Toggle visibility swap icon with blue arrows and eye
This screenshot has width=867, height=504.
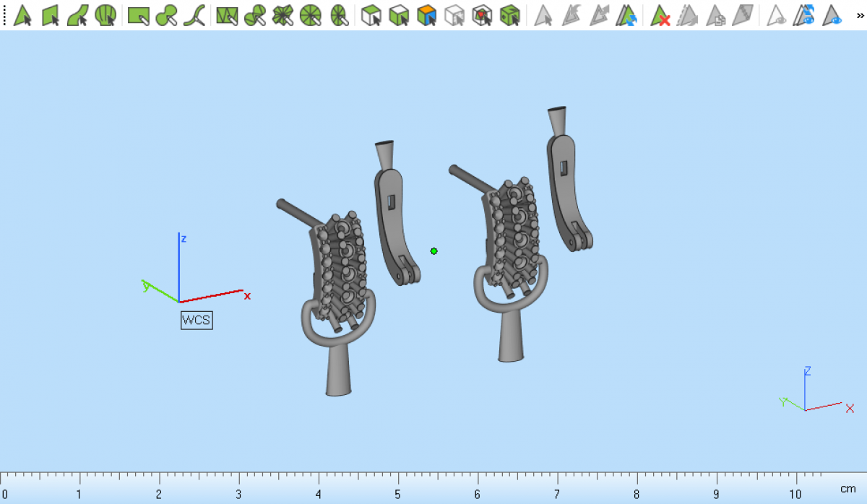click(804, 15)
